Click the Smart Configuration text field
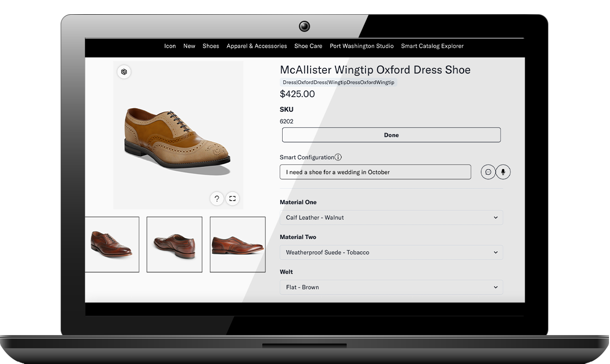The image size is (610, 364). [x=375, y=172]
